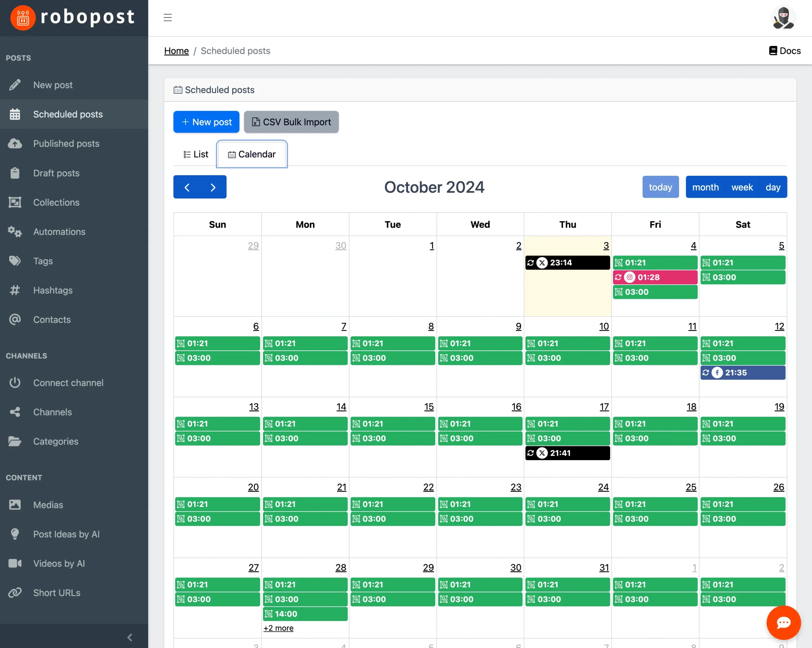Click the Scheduled posts calendar icon in sidebar
The width and height of the screenshot is (812, 648).
[15, 114]
